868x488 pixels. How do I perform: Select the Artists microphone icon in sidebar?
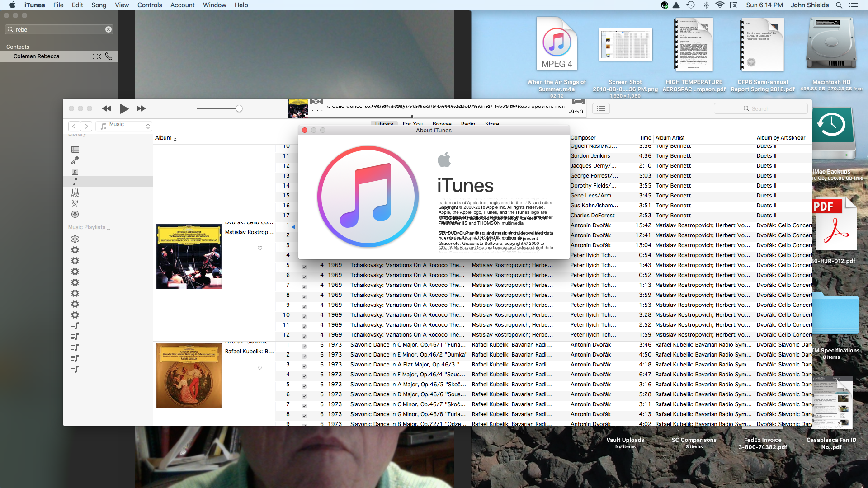click(x=75, y=160)
